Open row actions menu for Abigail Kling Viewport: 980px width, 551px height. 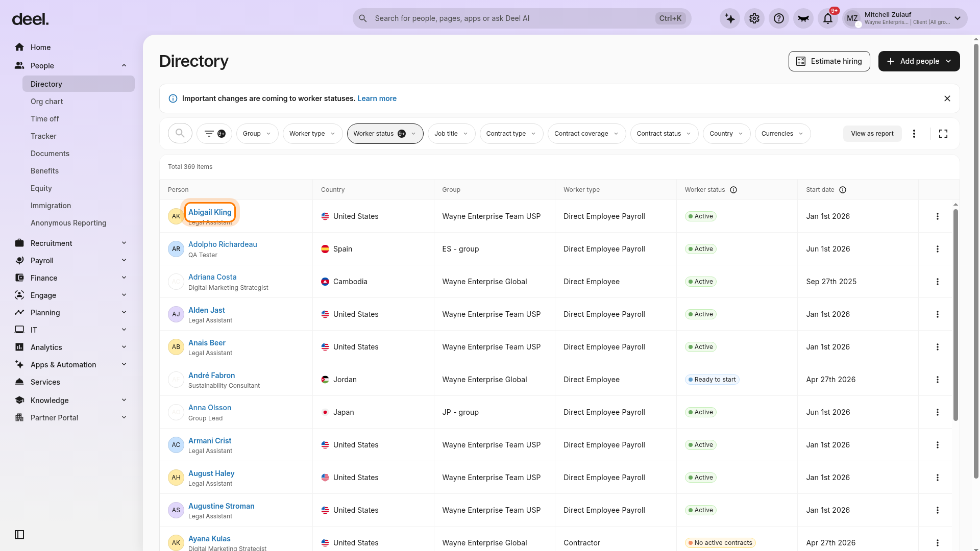click(x=938, y=216)
